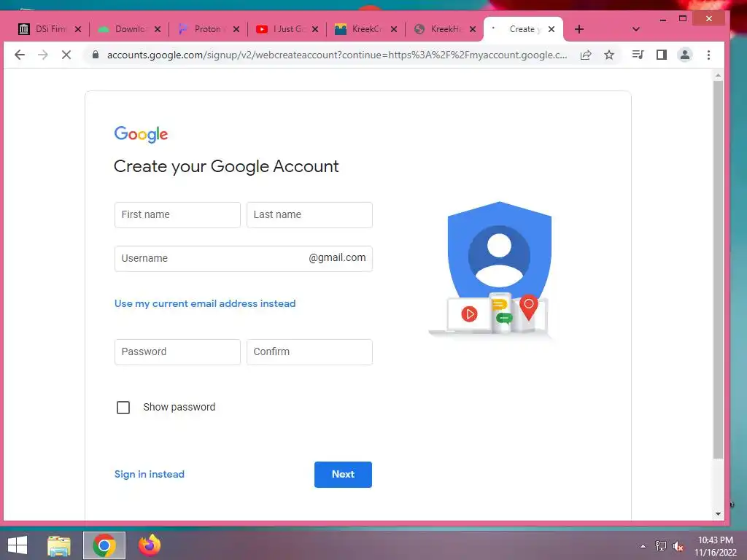Maximize the Chrome window
747x560 pixels.
pos(683,19)
